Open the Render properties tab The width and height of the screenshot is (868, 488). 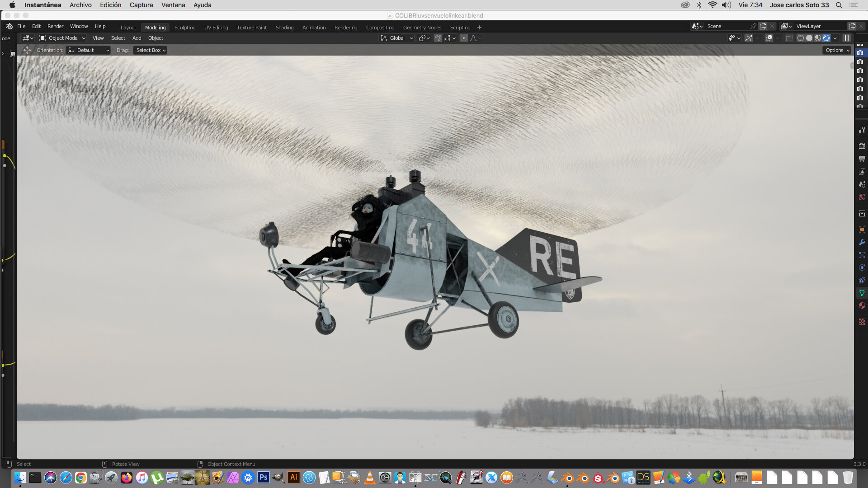click(x=862, y=146)
